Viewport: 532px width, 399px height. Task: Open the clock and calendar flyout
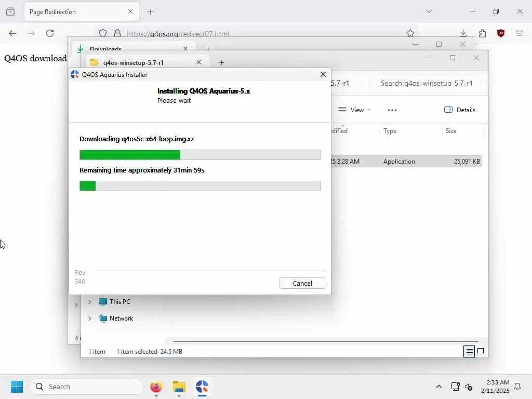tap(495, 387)
